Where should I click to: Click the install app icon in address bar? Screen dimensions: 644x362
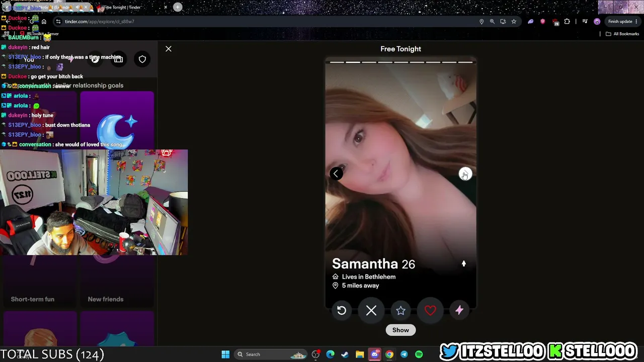pos(503,22)
